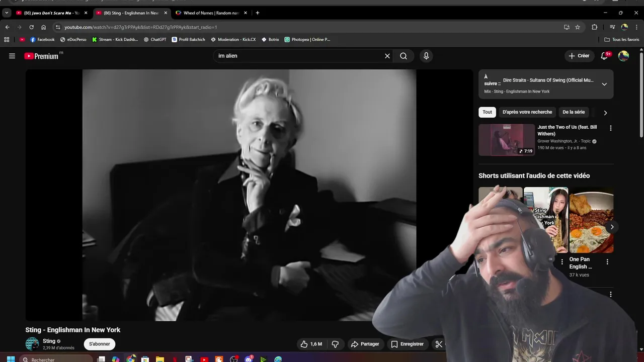This screenshot has width=644, height=362.
Task: Go to the browser home page
Action: point(44,27)
